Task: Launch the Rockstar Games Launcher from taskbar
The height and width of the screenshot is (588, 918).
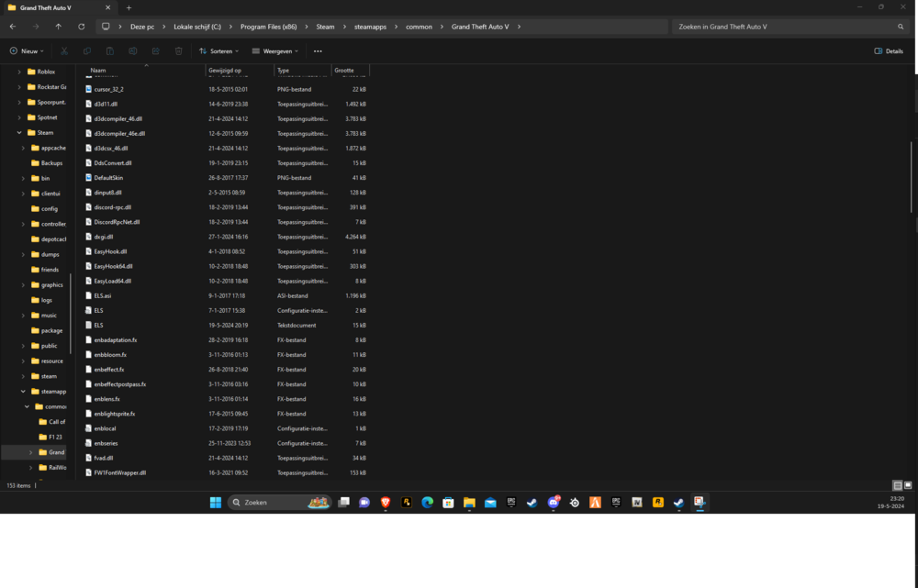Action: pos(657,503)
